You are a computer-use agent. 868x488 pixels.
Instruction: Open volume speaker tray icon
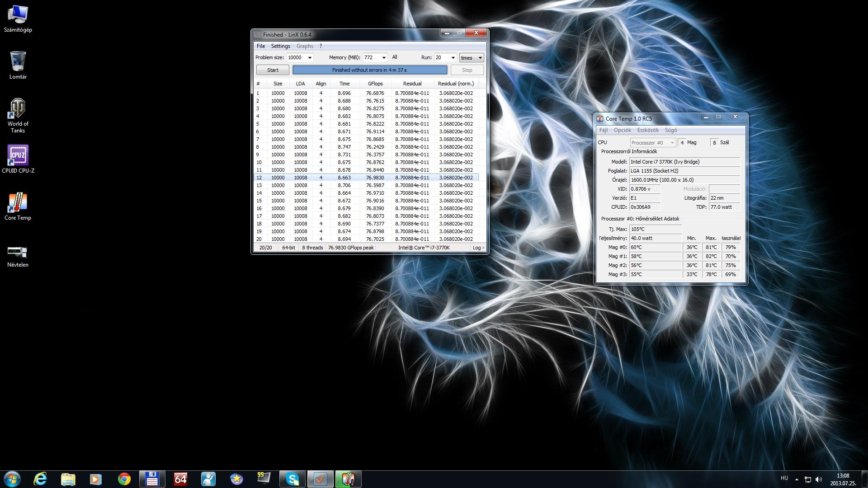pos(818,479)
